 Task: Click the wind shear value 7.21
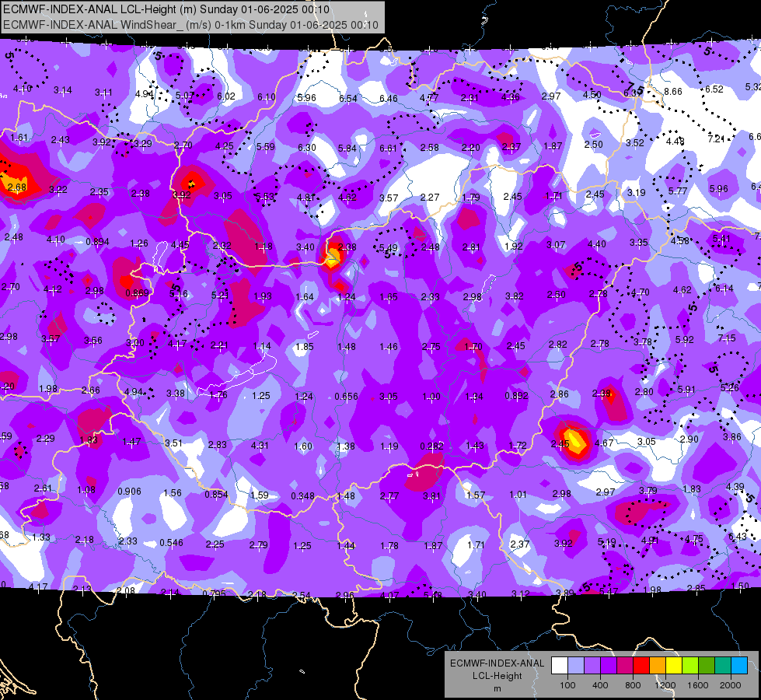(x=716, y=139)
